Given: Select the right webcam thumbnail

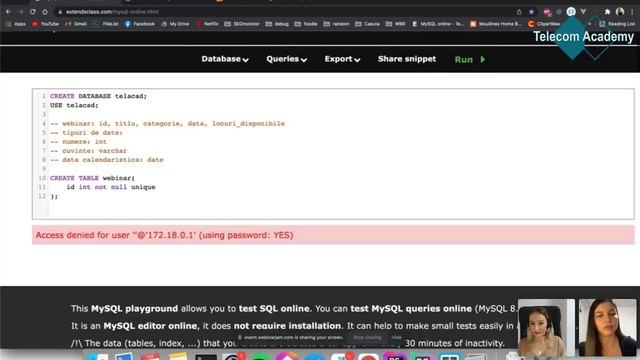Looking at the screenshot, I should coord(607,328).
